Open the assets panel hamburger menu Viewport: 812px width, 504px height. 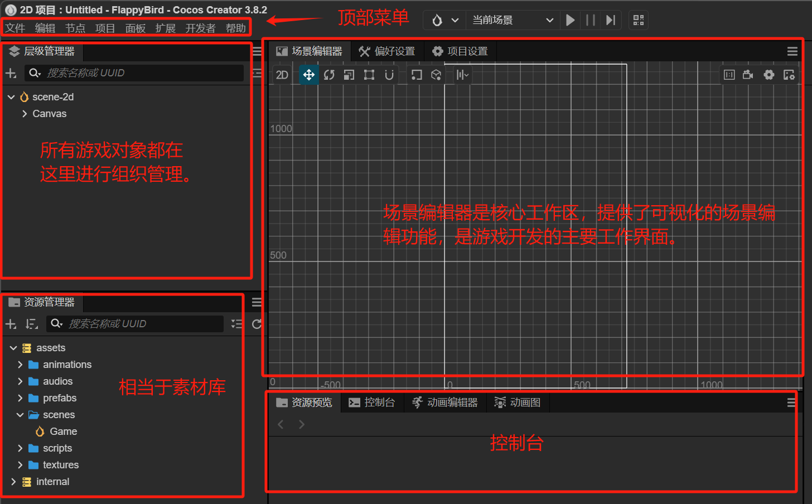click(257, 302)
